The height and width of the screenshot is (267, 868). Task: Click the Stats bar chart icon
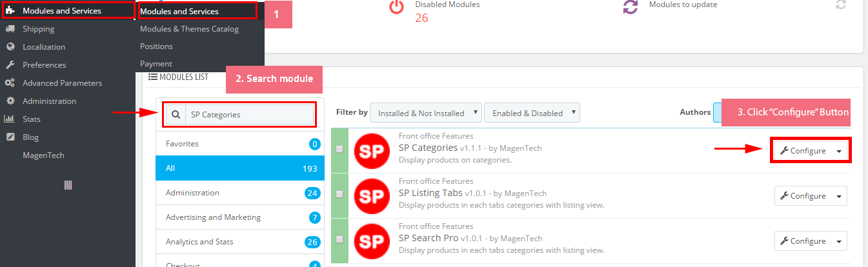(10, 119)
